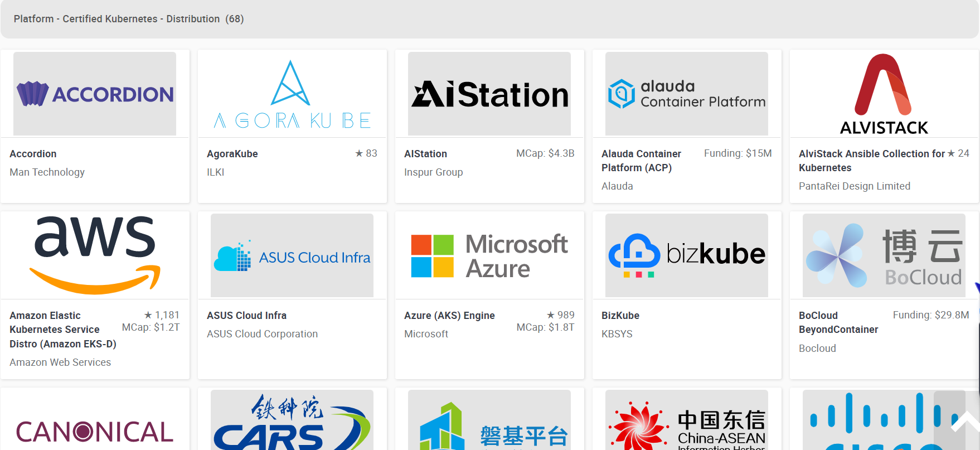Click AlviStack Ansible Collection for Kubernetes title
The width and height of the screenshot is (980, 450).
coord(872,161)
